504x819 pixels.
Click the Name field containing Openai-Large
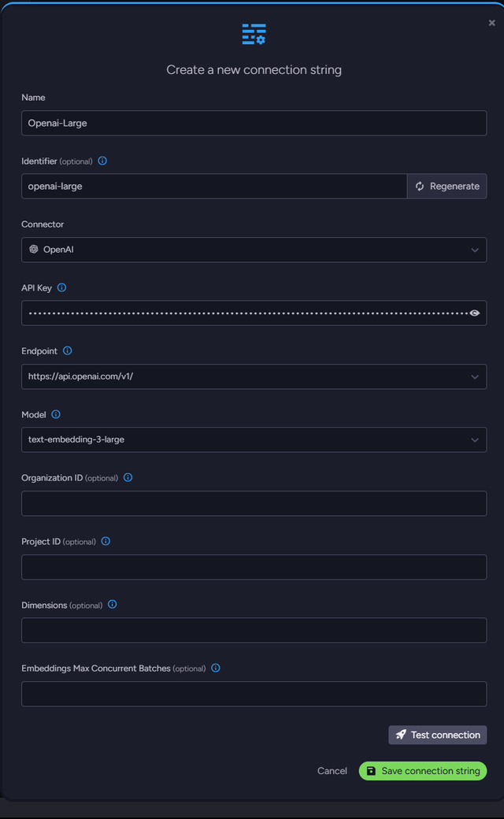click(x=254, y=123)
